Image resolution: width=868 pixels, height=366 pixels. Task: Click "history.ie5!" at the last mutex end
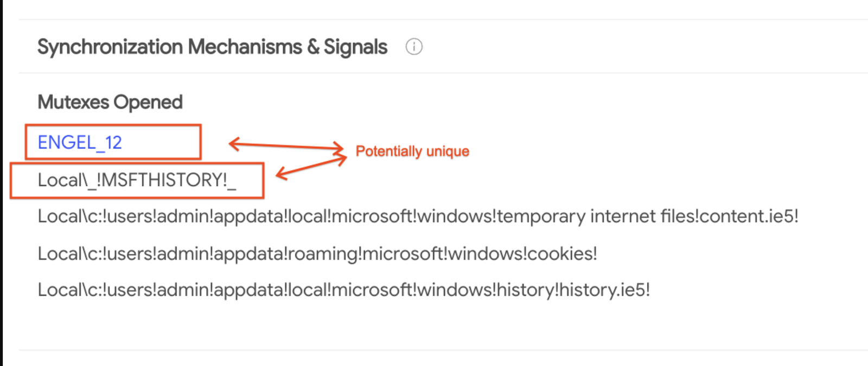(x=604, y=289)
